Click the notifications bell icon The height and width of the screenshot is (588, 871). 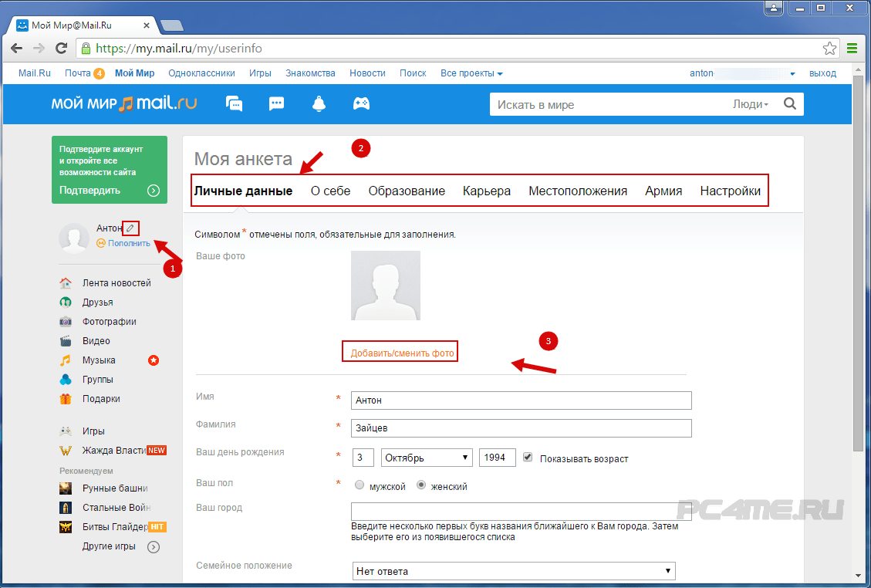tap(319, 103)
